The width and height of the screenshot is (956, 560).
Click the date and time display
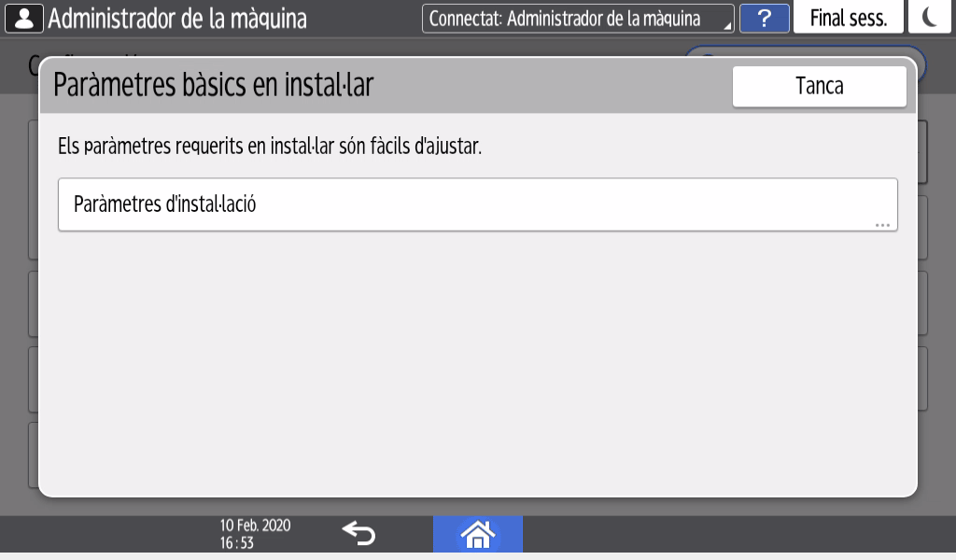pos(255,534)
